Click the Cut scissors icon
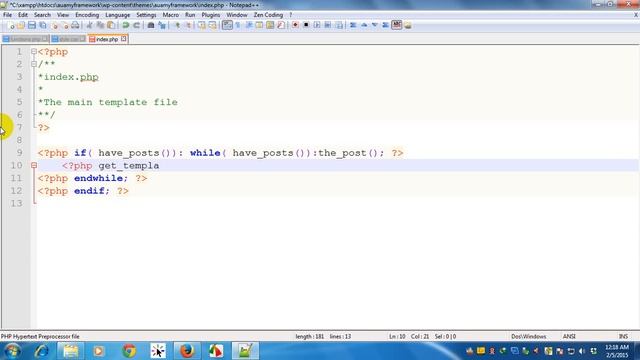 click(89, 25)
